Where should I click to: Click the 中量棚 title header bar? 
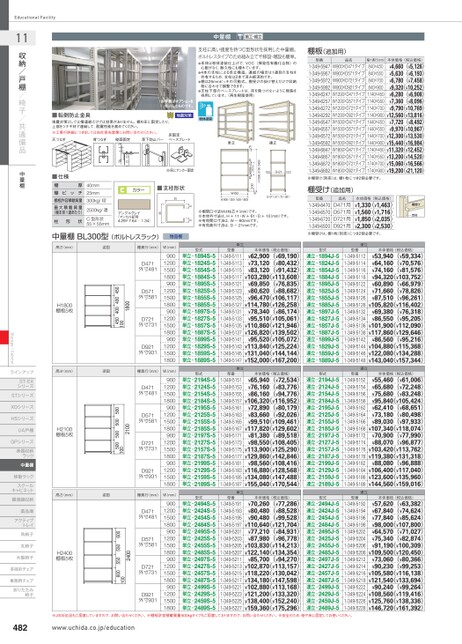pos(238,37)
